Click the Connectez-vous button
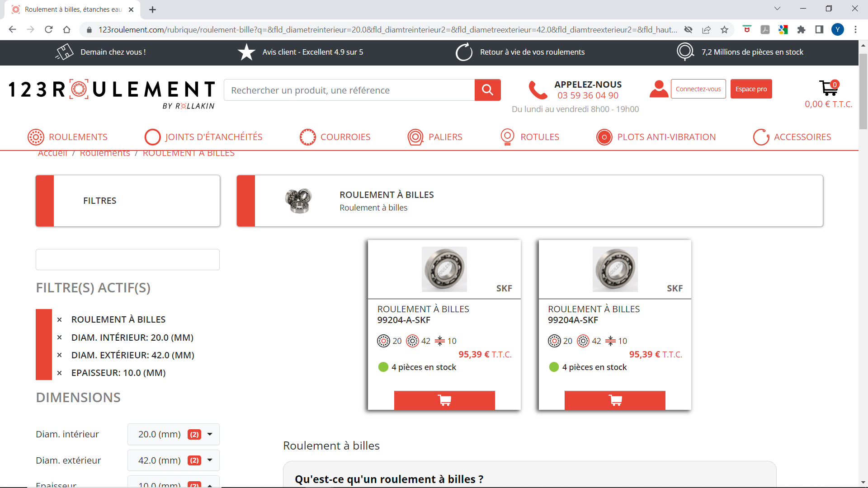The width and height of the screenshot is (868, 488). click(x=698, y=89)
